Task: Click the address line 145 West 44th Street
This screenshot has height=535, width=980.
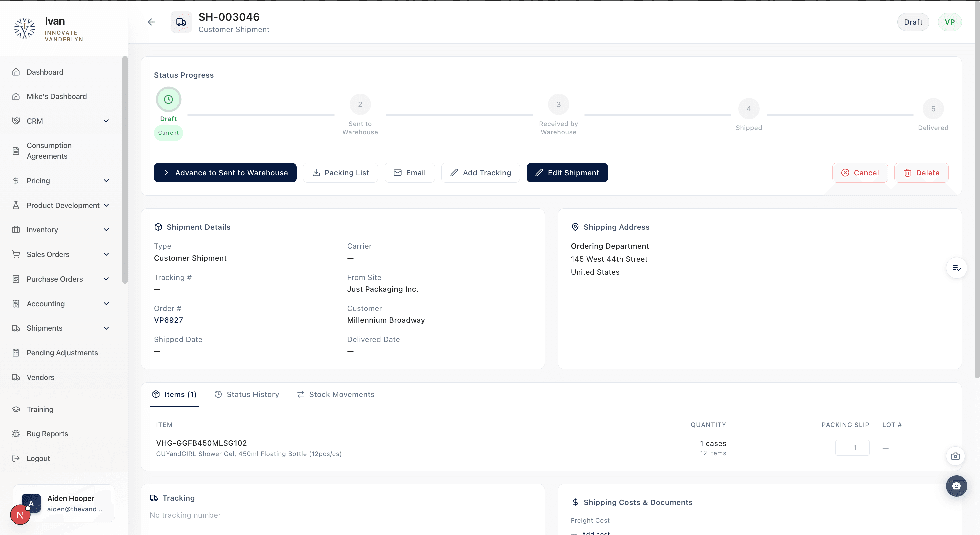Action: click(x=609, y=259)
